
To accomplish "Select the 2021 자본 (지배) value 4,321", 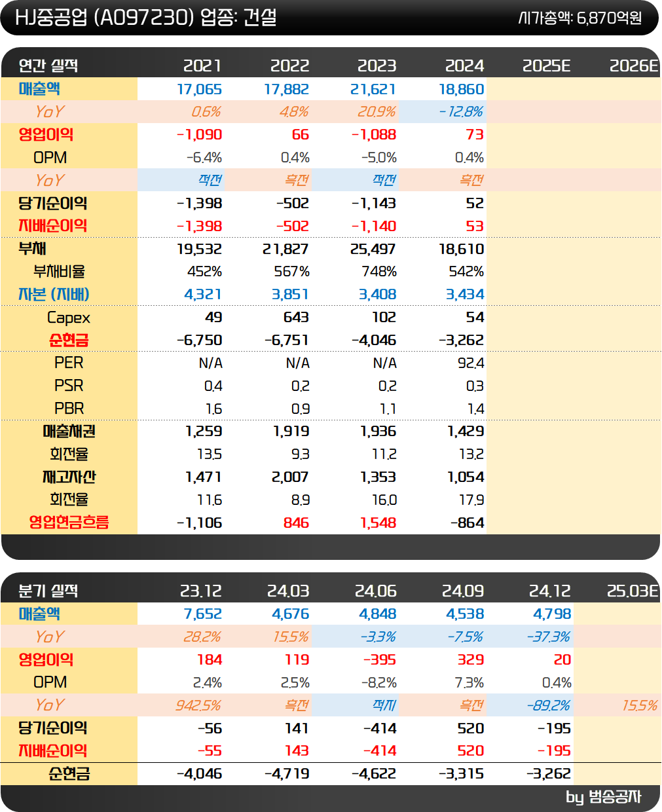I will coord(203,295).
